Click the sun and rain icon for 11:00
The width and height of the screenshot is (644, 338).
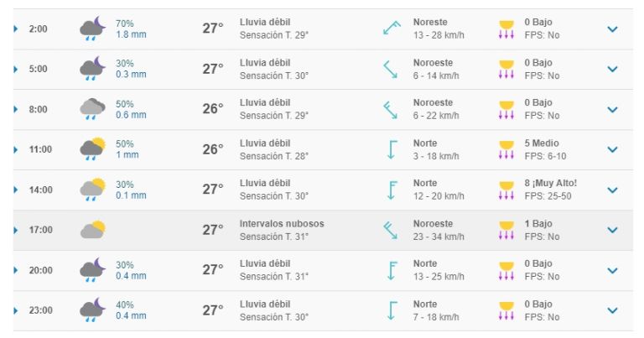[x=92, y=149]
